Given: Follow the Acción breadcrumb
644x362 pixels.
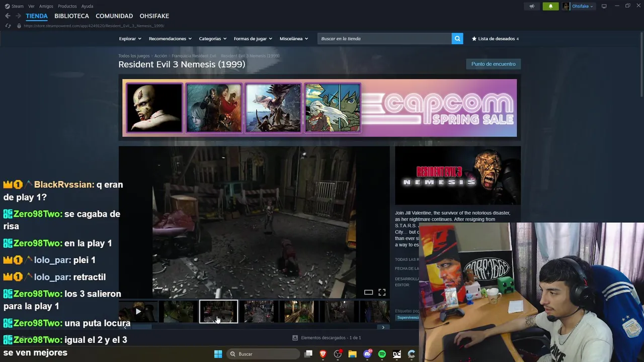Looking at the screenshot, I should (160, 56).
